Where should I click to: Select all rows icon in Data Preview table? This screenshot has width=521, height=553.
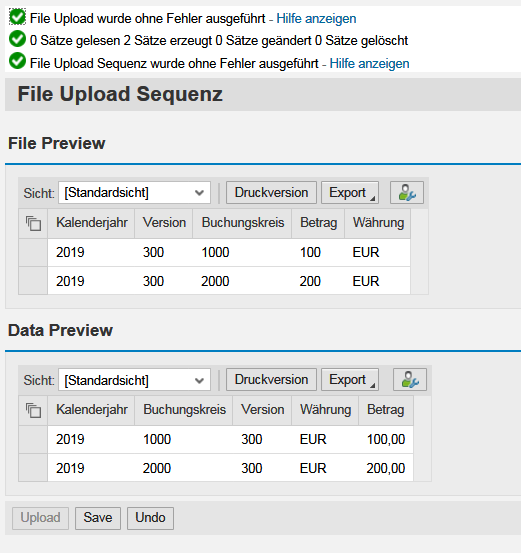tap(33, 410)
